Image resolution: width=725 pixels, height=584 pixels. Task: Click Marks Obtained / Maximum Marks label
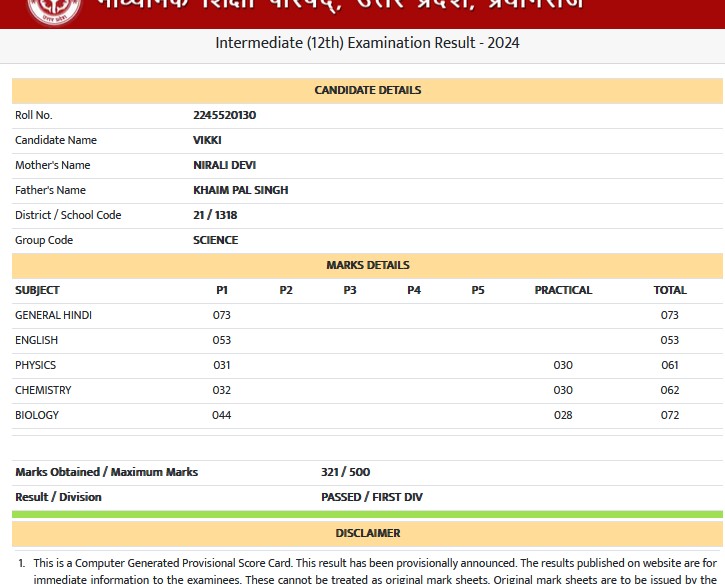[107, 472]
